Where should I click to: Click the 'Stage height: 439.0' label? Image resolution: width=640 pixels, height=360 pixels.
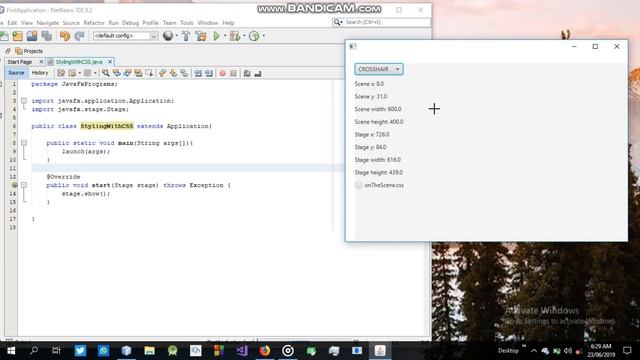[x=379, y=173]
